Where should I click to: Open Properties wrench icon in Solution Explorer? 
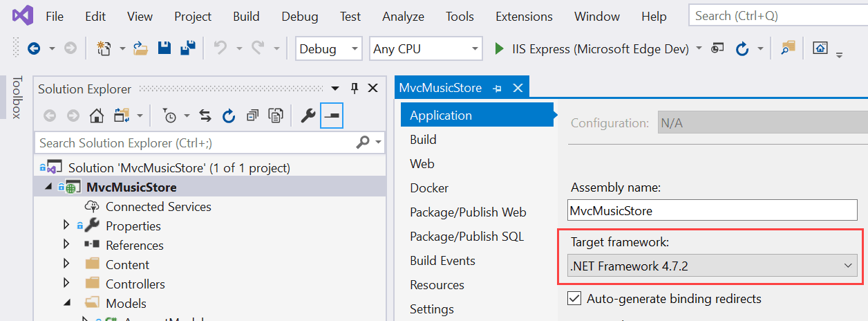click(x=308, y=116)
